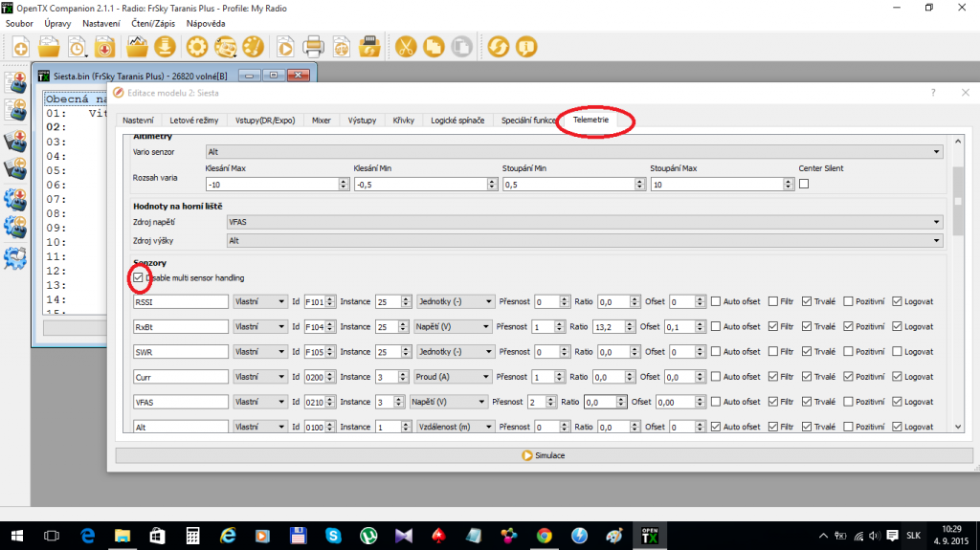Open RxBt units dropdown showing Napětí (V)
The width and height of the screenshot is (980, 550).
(x=455, y=326)
